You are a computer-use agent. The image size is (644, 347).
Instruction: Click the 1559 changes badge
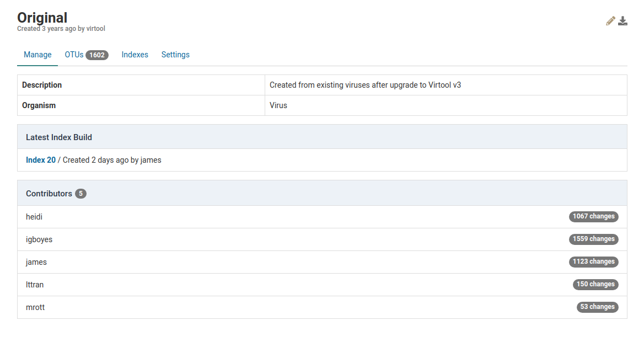(593, 239)
